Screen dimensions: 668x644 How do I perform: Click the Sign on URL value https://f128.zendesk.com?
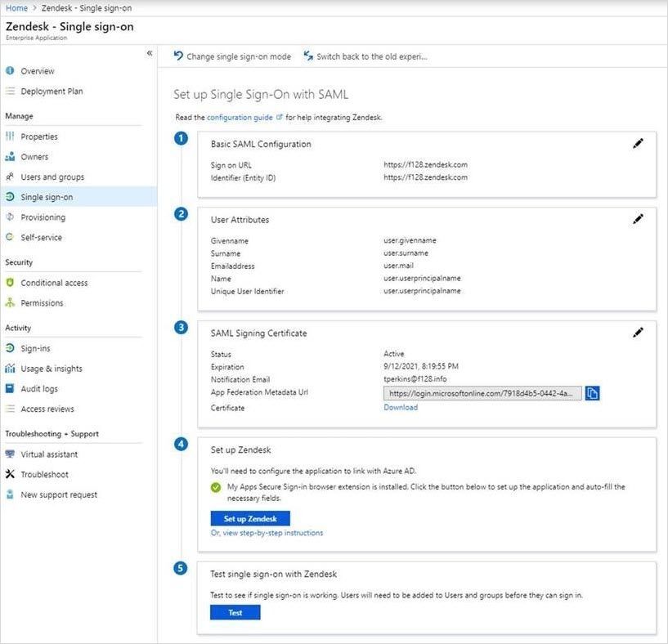(426, 164)
